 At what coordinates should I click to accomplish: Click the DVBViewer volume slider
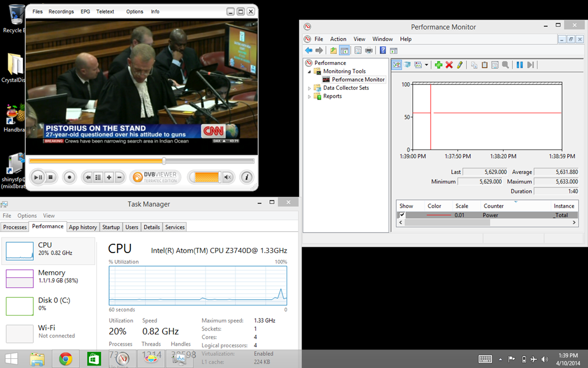206,177
